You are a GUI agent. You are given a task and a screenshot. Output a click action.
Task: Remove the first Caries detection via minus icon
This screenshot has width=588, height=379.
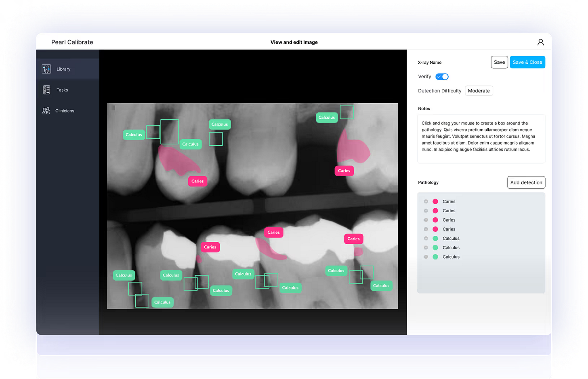426,201
